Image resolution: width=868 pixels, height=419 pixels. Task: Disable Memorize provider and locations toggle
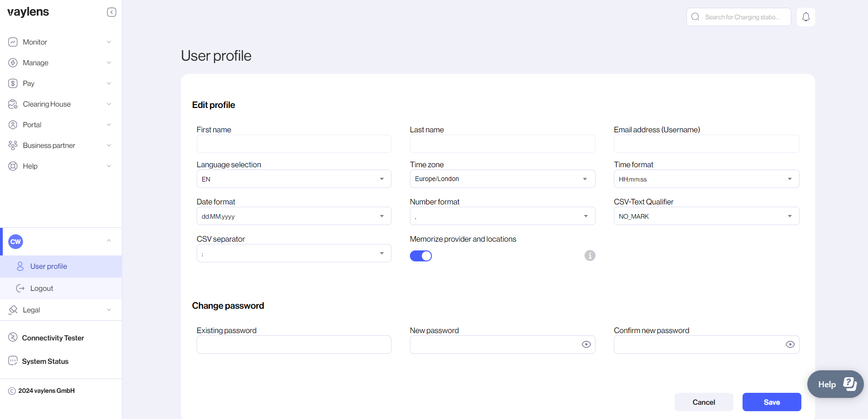coord(420,256)
